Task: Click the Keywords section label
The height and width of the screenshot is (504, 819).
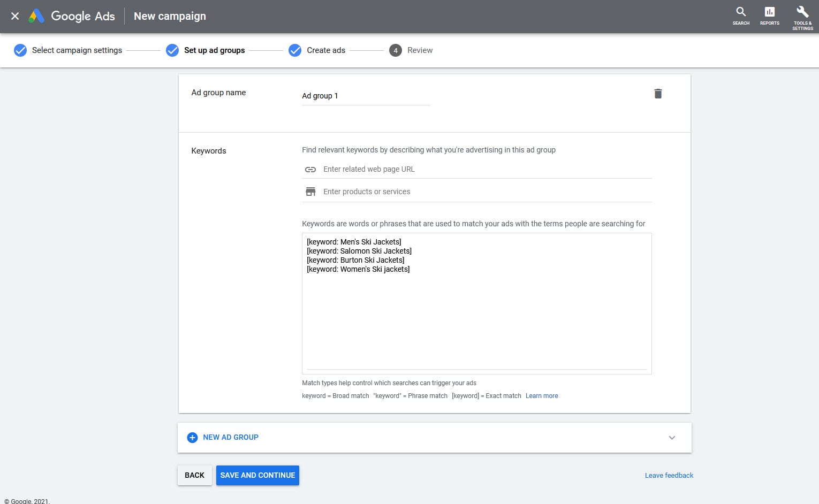Action: point(209,151)
